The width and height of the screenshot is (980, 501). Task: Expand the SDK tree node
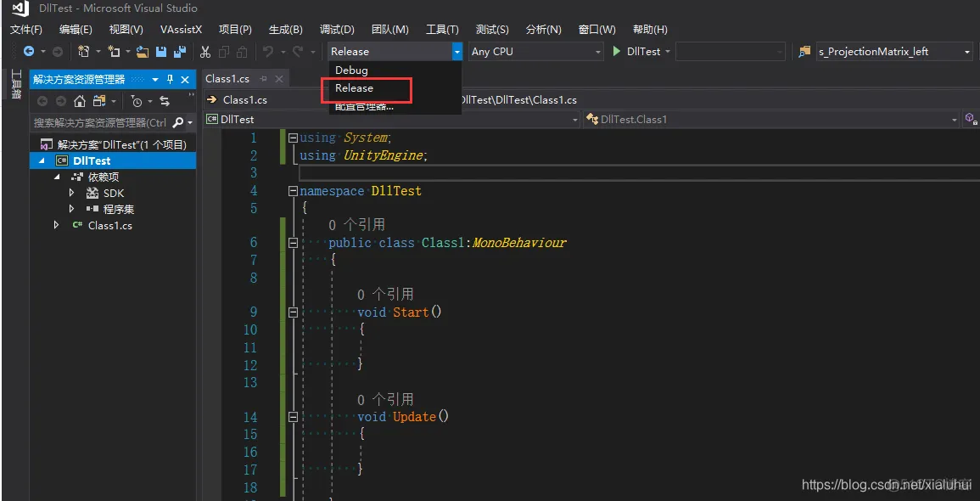[71, 193]
